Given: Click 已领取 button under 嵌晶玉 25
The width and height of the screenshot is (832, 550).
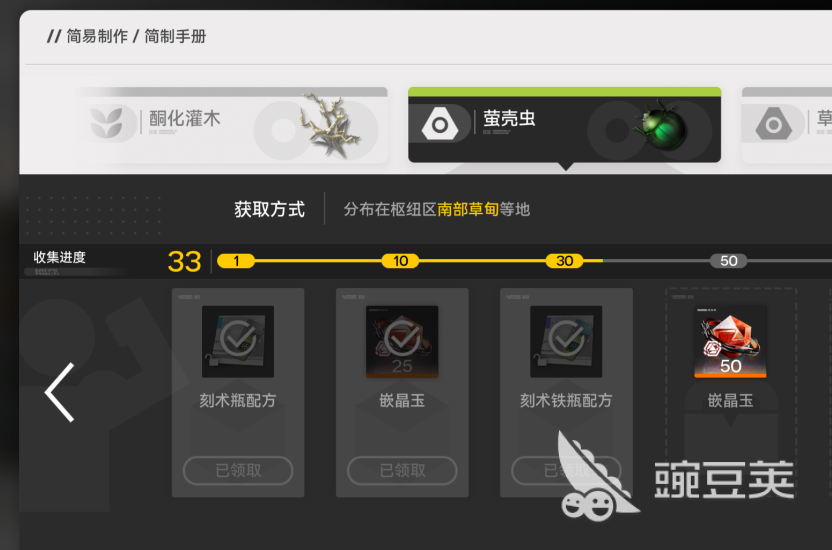Looking at the screenshot, I should click(x=402, y=470).
